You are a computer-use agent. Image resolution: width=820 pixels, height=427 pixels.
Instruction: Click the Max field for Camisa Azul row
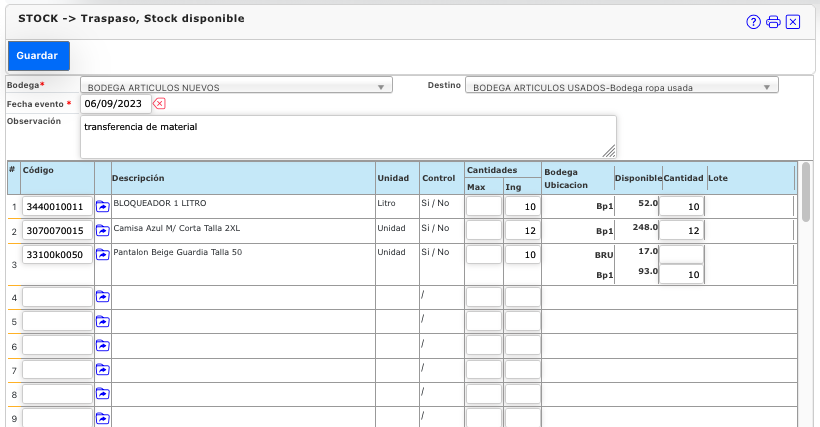[x=484, y=231]
